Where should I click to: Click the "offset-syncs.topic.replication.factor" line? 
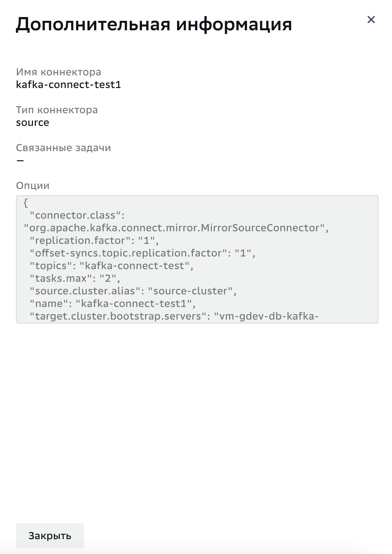142,253
